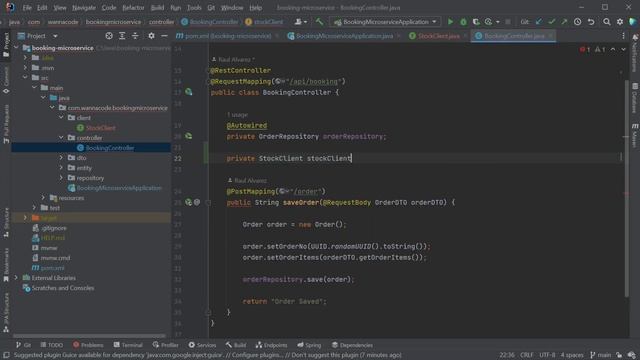This screenshot has width=640, height=360.
Task: Click Collapse All icon in Project panel
Action: click(x=135, y=36)
